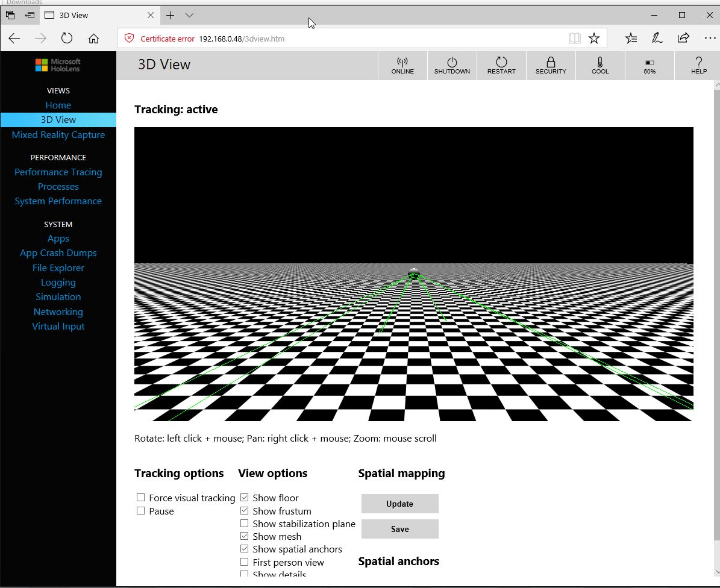Image resolution: width=720 pixels, height=588 pixels.
Task: Uncheck the Show floor checkbox
Action: pyautogui.click(x=245, y=498)
